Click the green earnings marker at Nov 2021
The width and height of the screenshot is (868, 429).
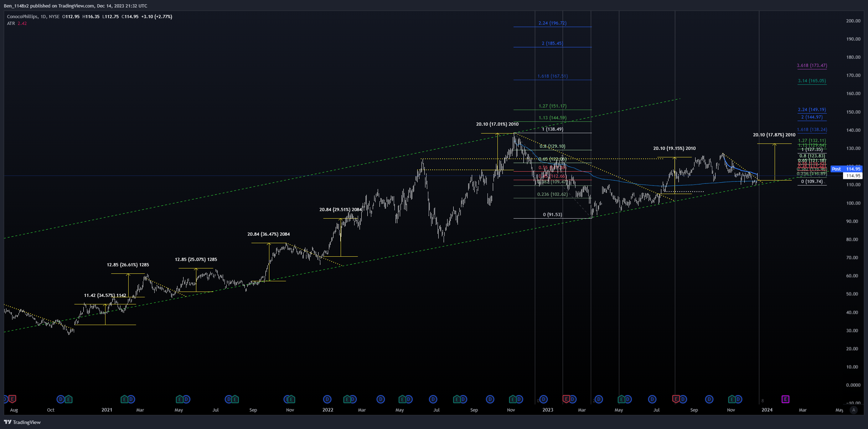click(291, 399)
